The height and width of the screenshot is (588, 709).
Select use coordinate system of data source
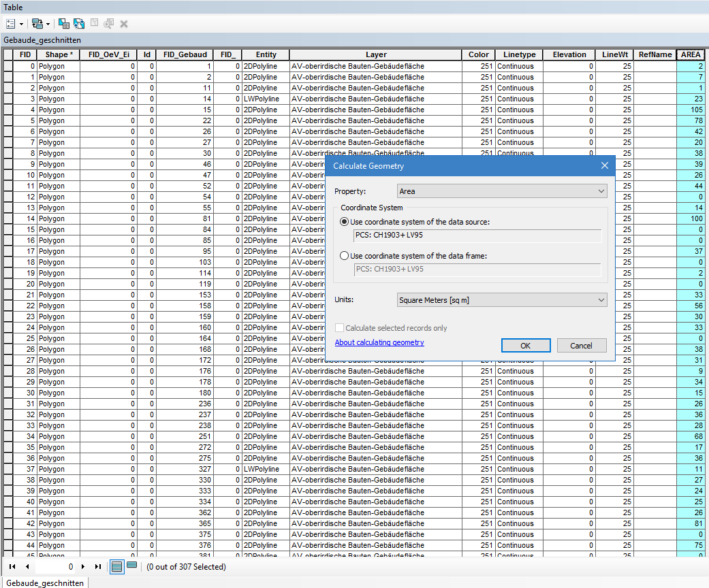click(x=345, y=222)
